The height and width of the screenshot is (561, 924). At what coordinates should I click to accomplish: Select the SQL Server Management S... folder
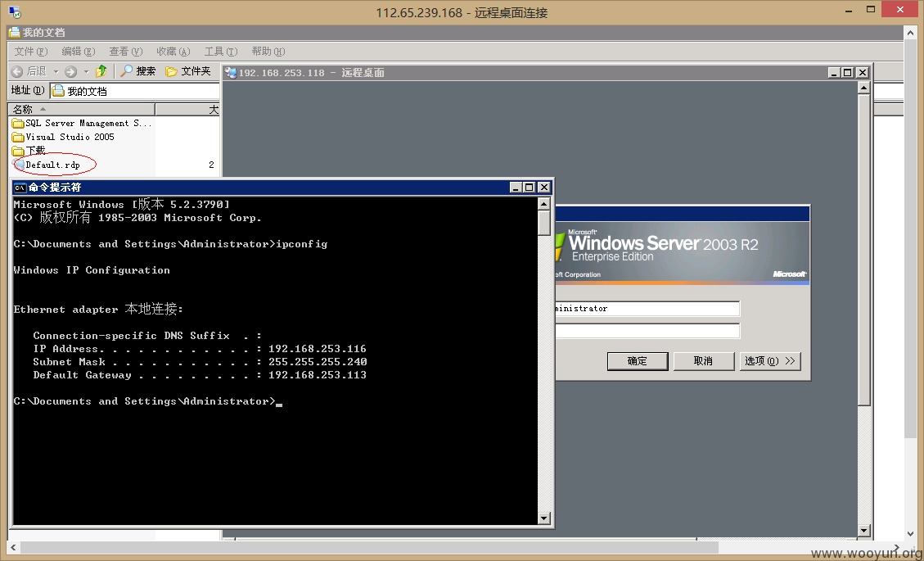[82, 123]
